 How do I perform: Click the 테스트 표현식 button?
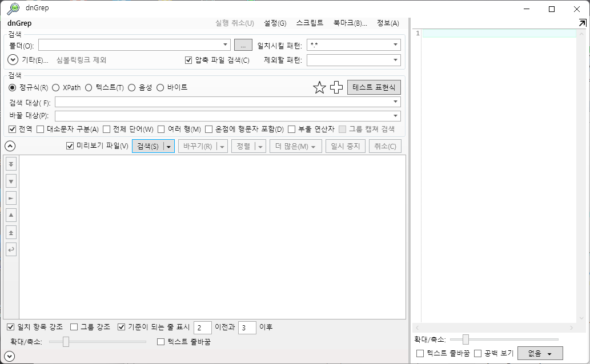[x=374, y=87]
